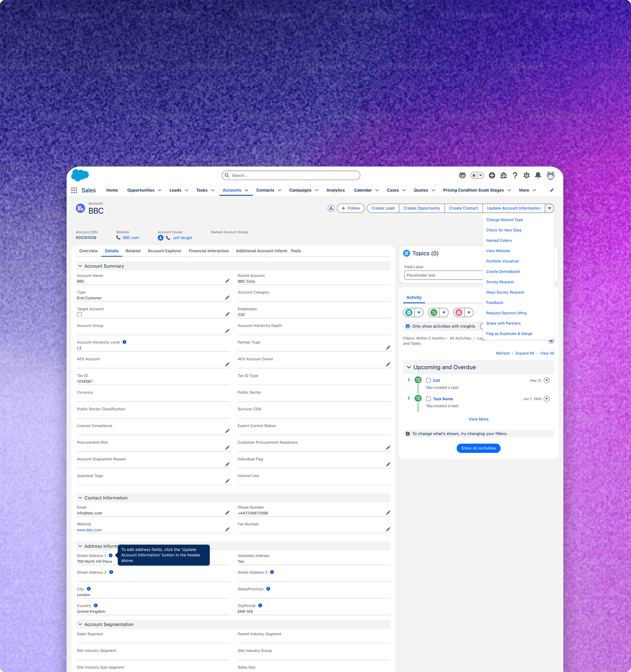Click the View More link
Viewport: 631px width, 672px height.
pyautogui.click(x=478, y=419)
